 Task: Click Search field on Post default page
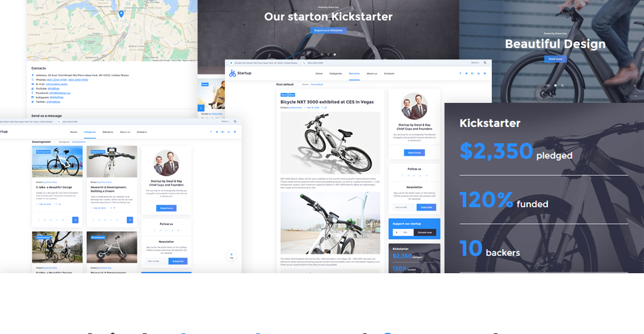coord(476,63)
